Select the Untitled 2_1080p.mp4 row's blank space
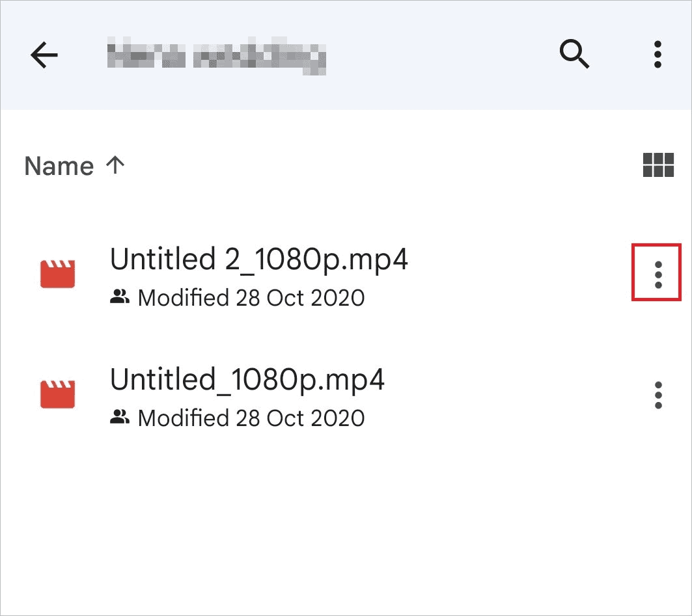Image resolution: width=692 pixels, height=616 pixels. click(x=514, y=276)
